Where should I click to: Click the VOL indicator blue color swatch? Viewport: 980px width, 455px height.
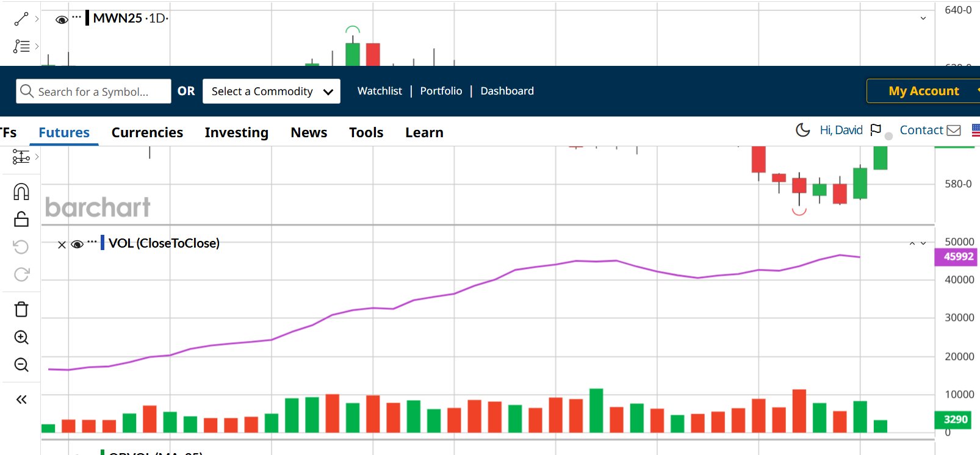click(103, 243)
